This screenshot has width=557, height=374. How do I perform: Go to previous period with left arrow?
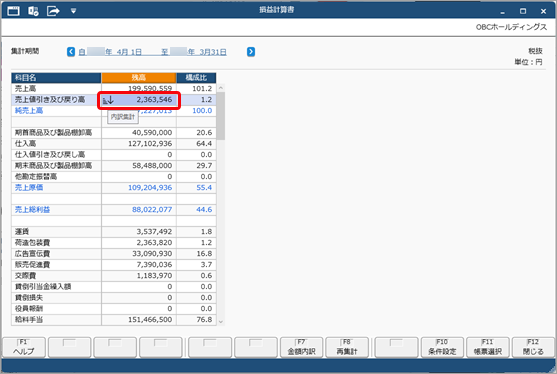[71, 52]
